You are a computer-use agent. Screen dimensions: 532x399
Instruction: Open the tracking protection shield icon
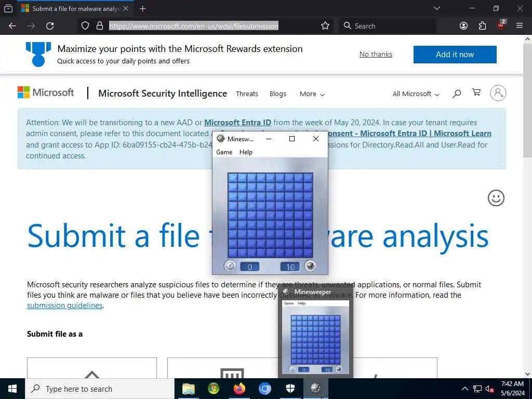coord(85,26)
